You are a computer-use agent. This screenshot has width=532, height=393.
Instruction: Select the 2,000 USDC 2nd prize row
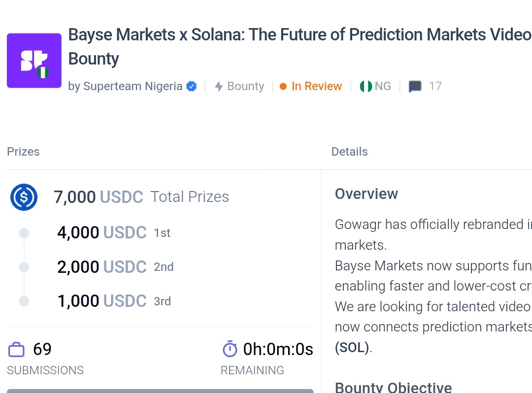115,267
